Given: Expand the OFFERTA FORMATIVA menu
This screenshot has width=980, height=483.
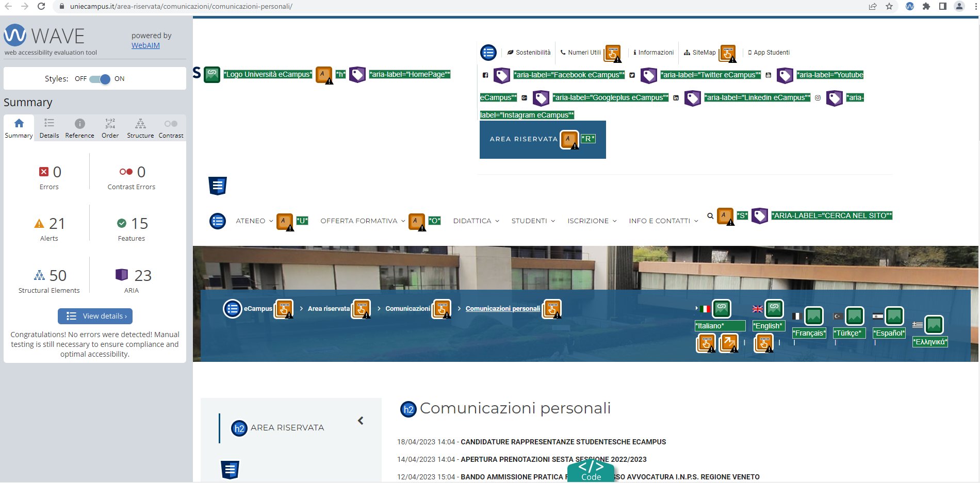Looking at the screenshot, I should [363, 221].
